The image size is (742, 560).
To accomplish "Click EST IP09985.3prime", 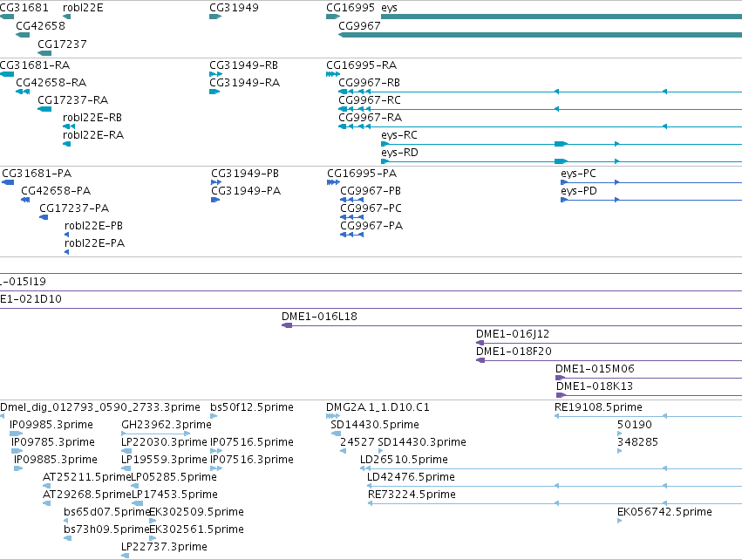I will point(51,425).
